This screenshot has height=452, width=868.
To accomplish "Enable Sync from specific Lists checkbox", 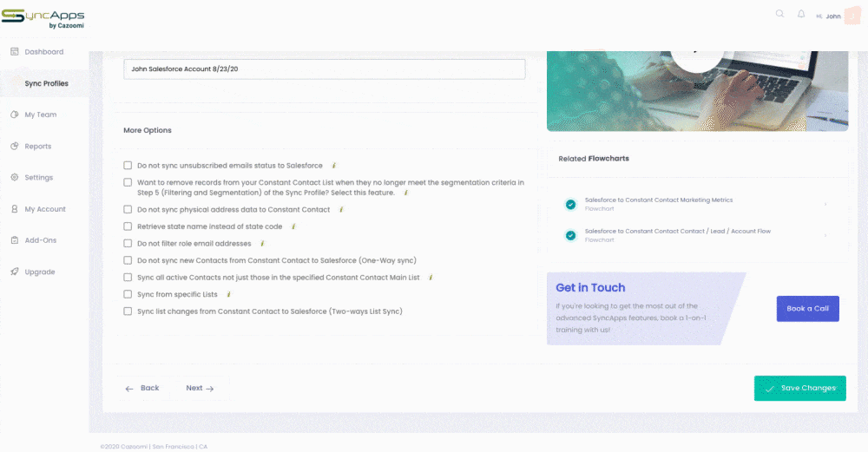I will coord(128,294).
